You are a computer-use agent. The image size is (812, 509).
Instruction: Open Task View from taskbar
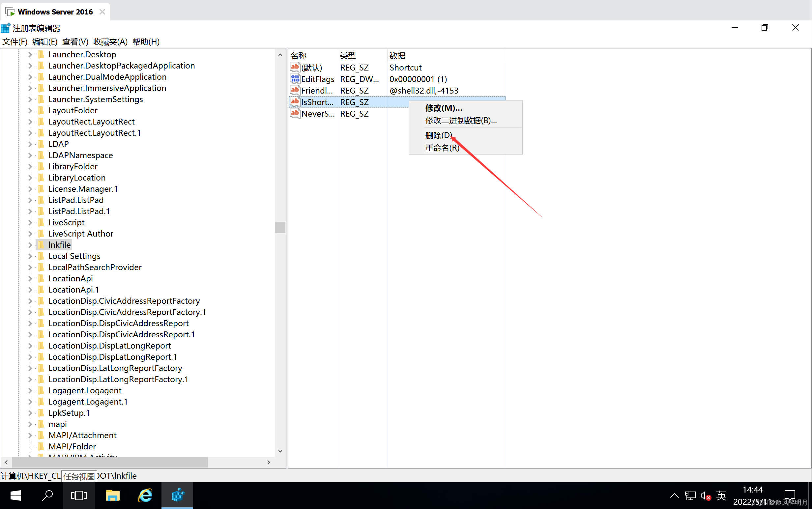coord(79,495)
